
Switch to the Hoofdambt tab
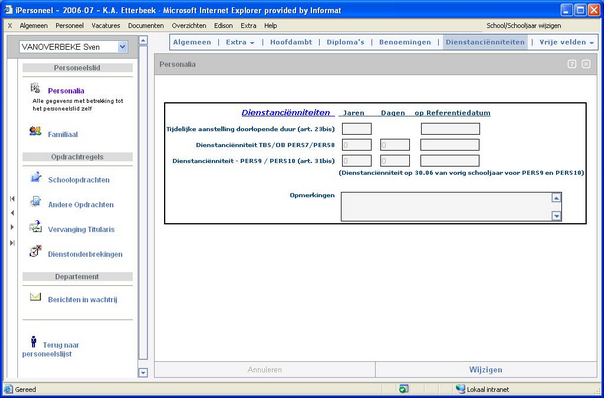(x=291, y=42)
